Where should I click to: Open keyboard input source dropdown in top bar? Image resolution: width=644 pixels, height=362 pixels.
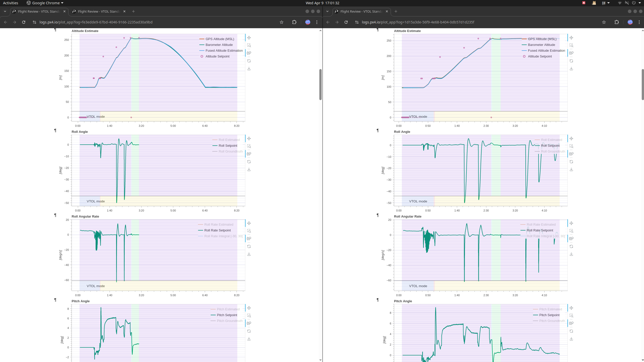click(x=605, y=3)
